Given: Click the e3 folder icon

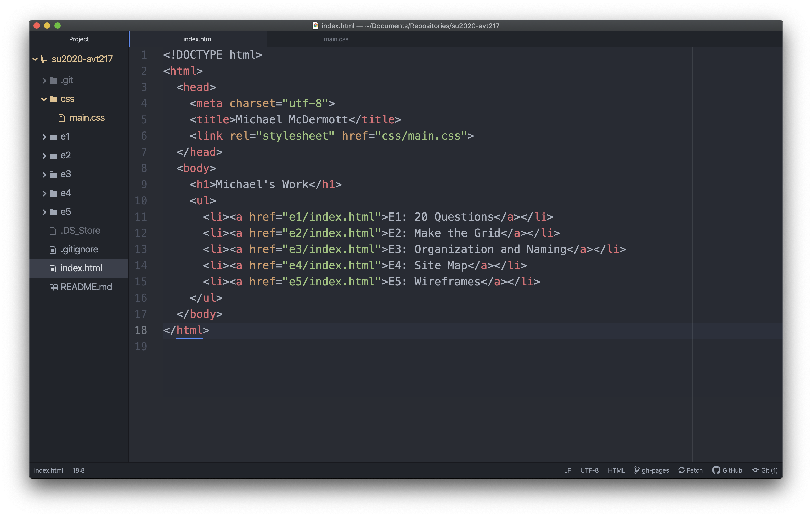Looking at the screenshot, I should 53,175.
